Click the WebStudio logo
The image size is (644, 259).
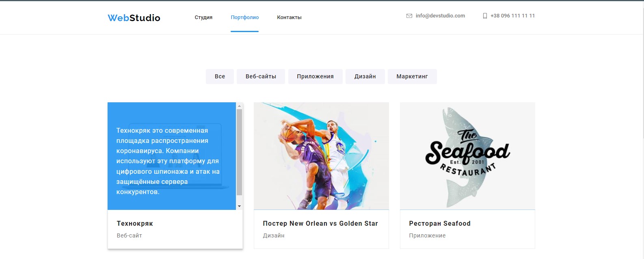pos(134,17)
